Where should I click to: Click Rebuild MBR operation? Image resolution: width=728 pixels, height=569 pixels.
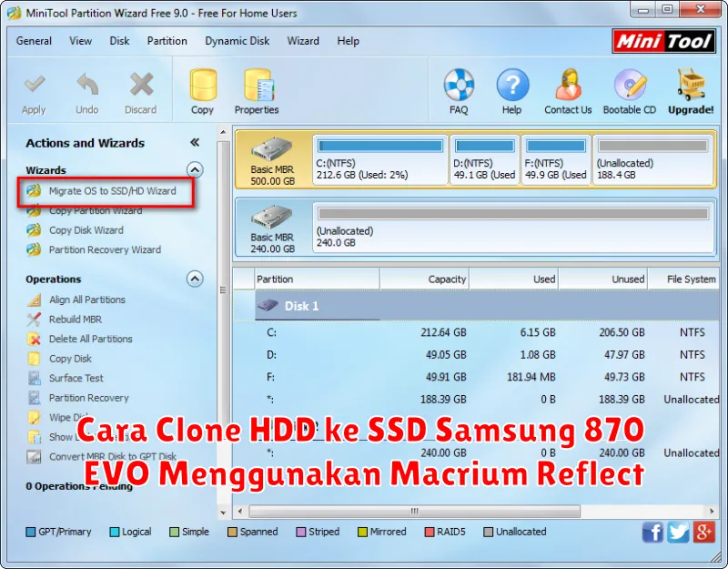click(x=76, y=320)
